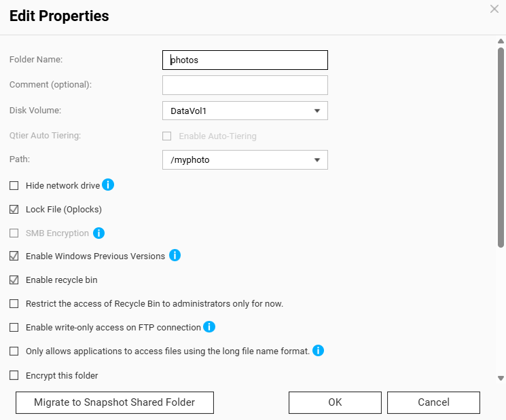506x420 pixels.
Task: Show info for write-only FTP access
Action: (209, 327)
